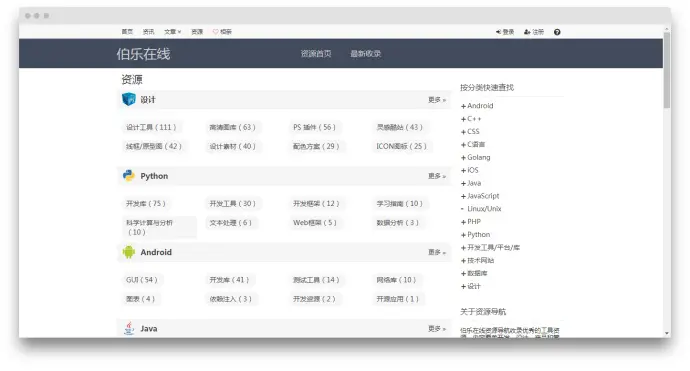Click the Design section cube icon

(128, 99)
